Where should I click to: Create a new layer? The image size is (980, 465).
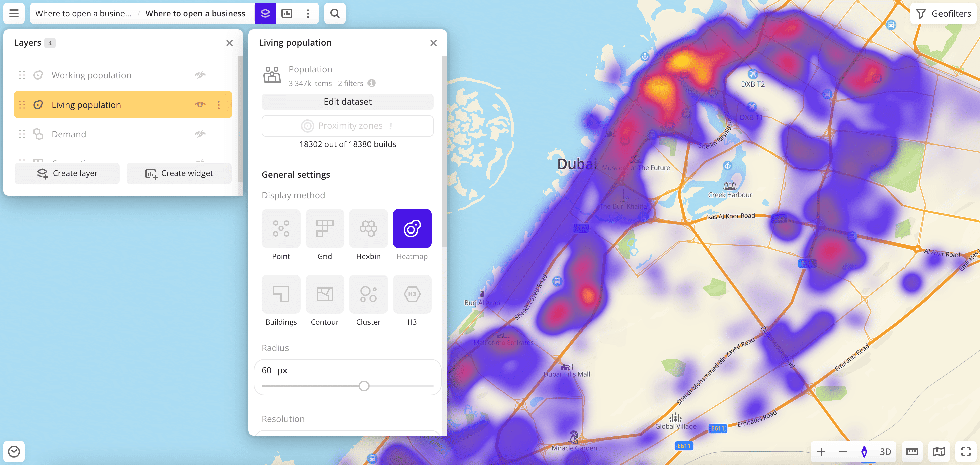click(67, 173)
